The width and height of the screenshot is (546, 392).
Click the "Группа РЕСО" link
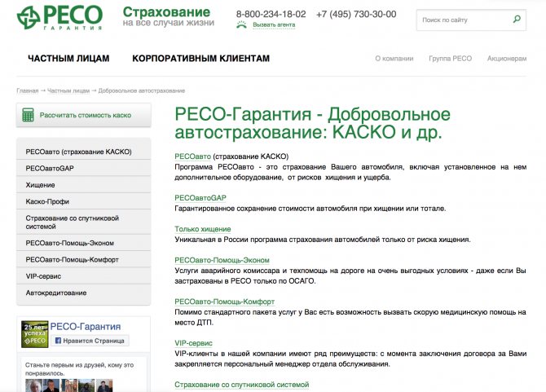451,59
